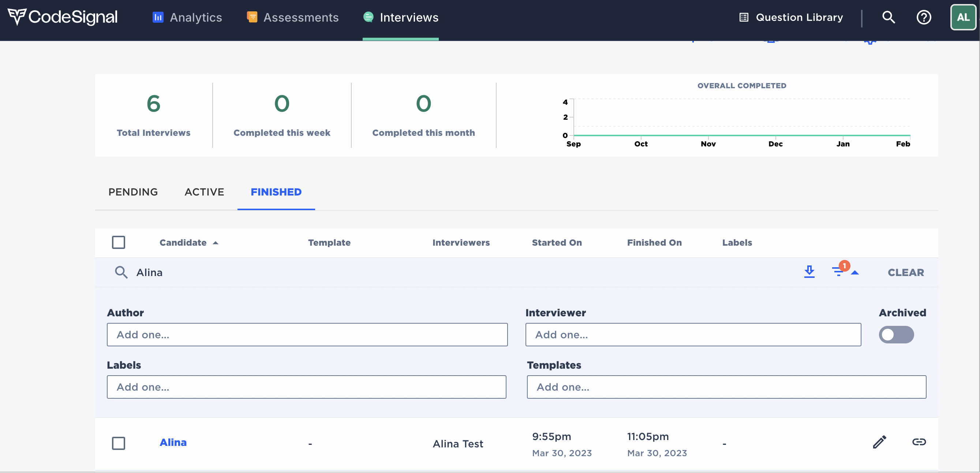Go to the Interviews section
The image size is (980, 473).
(x=401, y=17)
